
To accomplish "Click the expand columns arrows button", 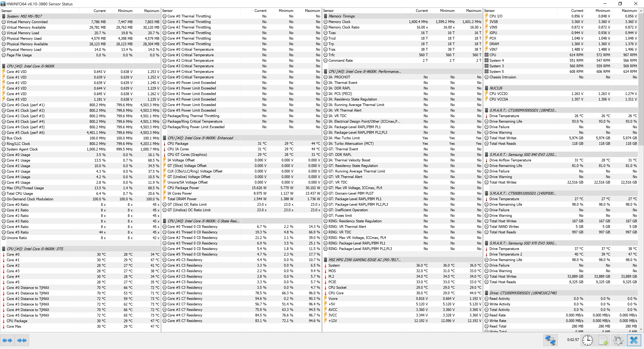I will [x=7, y=340].
